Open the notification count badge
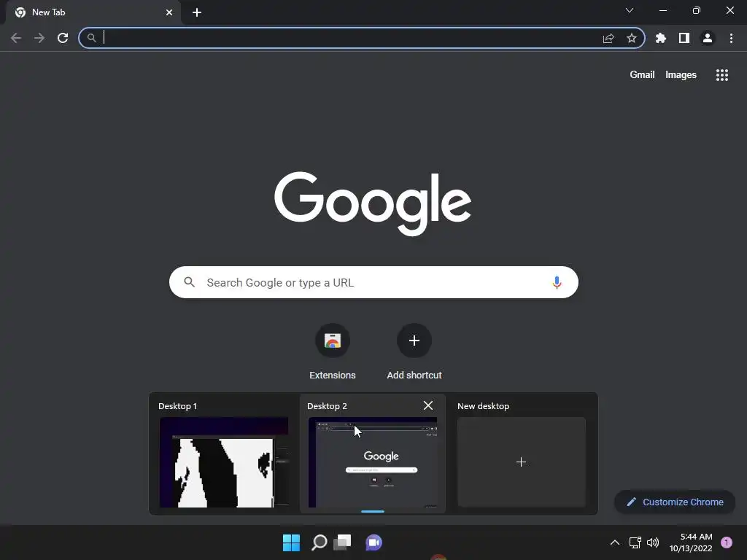Image resolution: width=747 pixels, height=560 pixels. click(x=727, y=542)
